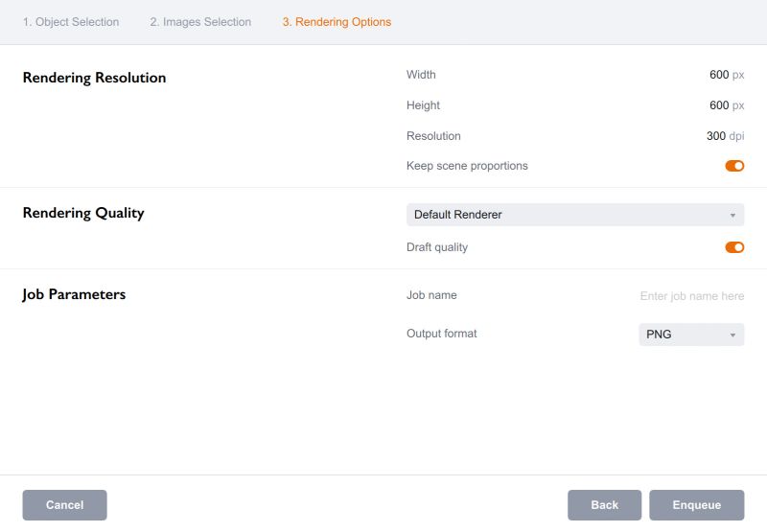767x532 pixels.
Task: Click the output format arrow icon
Action: (x=732, y=335)
